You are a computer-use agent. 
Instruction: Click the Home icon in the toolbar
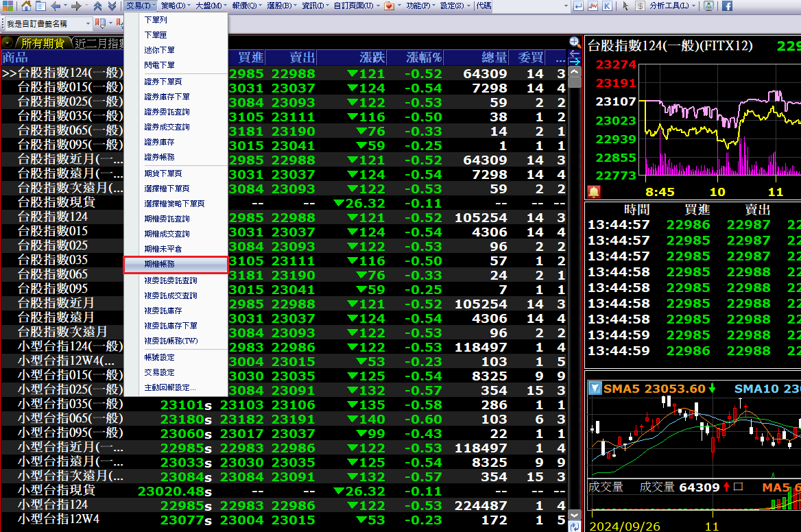[x=26, y=6]
